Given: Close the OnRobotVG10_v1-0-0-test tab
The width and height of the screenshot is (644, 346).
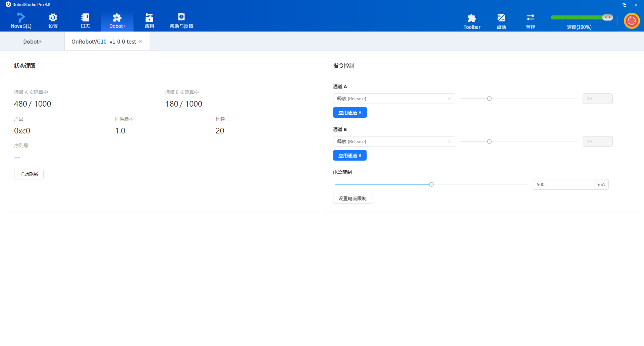Looking at the screenshot, I should coord(140,42).
